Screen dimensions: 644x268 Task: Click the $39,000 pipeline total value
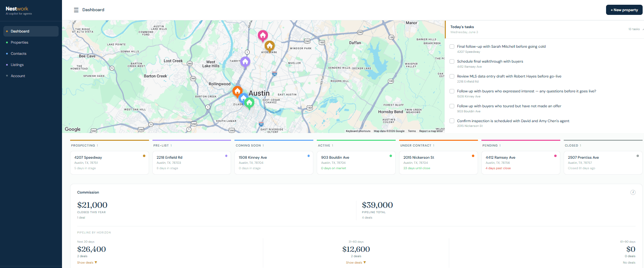[x=377, y=205]
